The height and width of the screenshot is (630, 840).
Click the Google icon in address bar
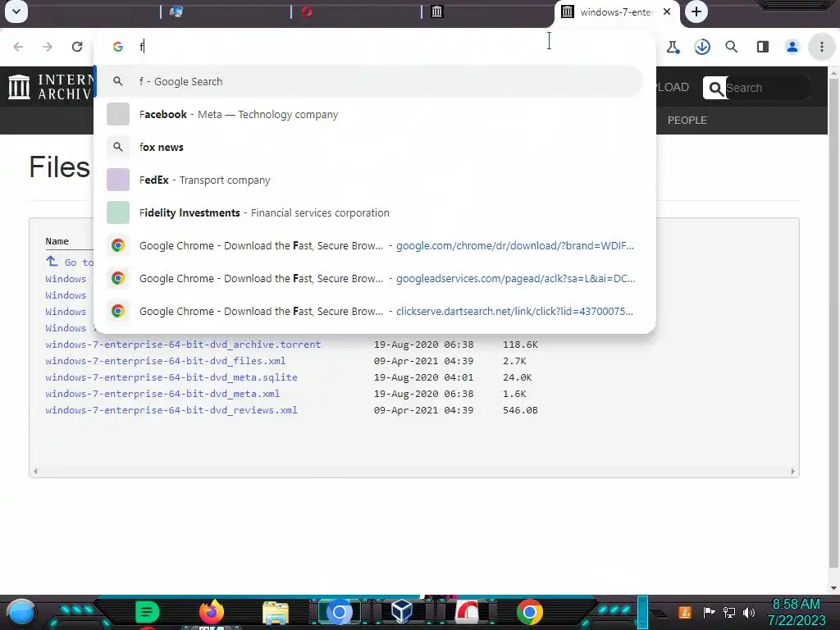pyautogui.click(x=118, y=47)
